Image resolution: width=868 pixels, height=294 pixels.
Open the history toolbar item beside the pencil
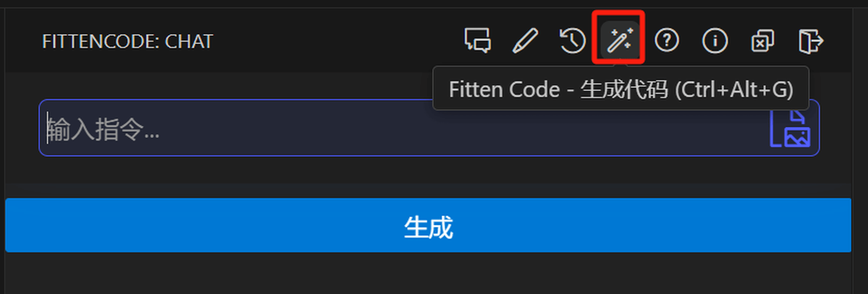[x=572, y=41]
